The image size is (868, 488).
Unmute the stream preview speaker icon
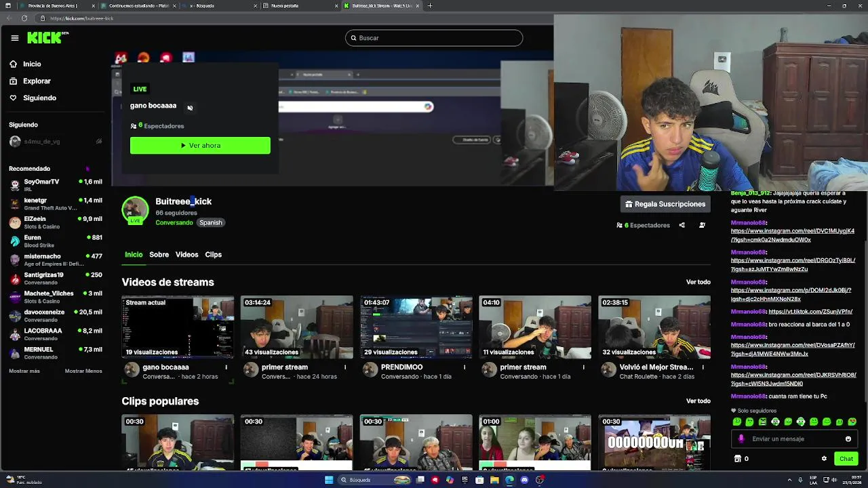coord(190,108)
